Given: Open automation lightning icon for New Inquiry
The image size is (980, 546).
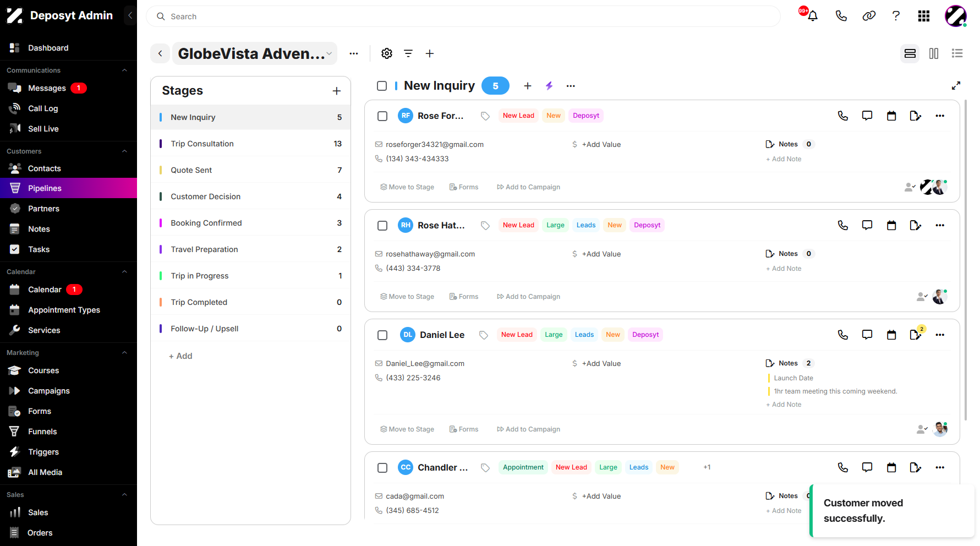Looking at the screenshot, I should coord(549,86).
